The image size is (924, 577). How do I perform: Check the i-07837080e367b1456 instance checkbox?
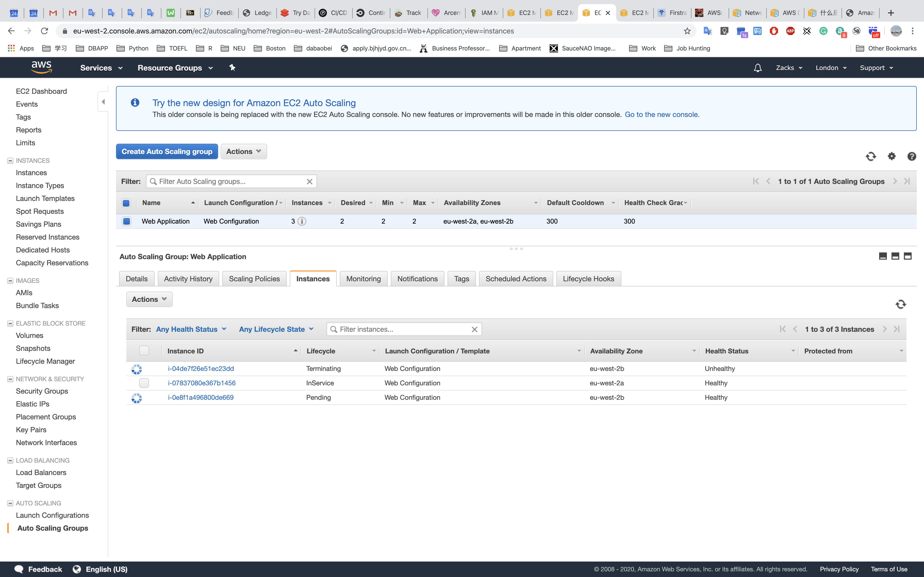point(144,383)
